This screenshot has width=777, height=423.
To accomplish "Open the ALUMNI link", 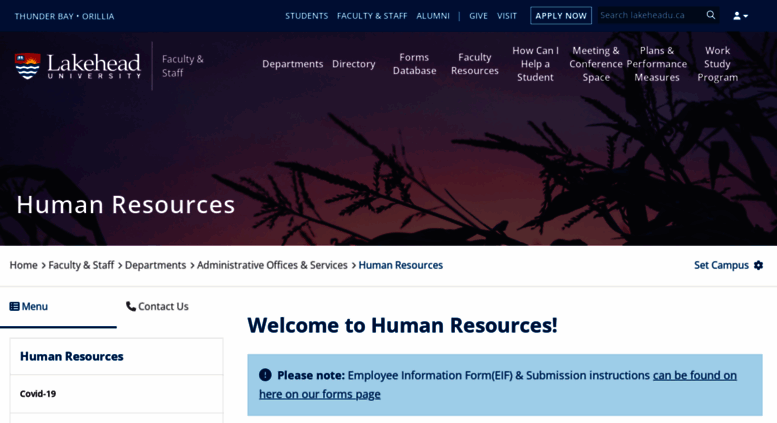I will click(433, 16).
